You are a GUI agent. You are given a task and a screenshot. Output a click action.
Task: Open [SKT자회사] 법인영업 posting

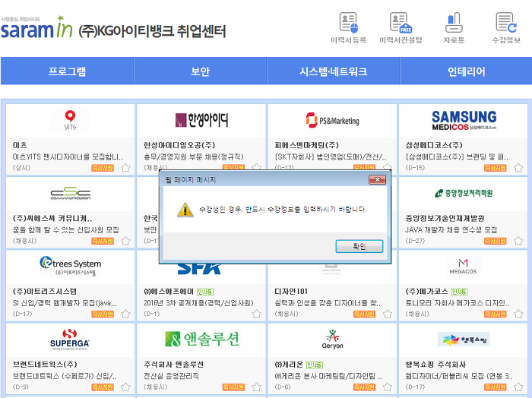pyautogui.click(x=330, y=157)
